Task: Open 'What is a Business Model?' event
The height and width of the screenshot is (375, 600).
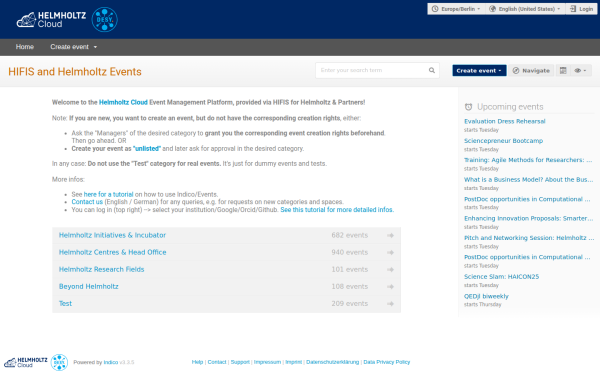Action: point(528,179)
